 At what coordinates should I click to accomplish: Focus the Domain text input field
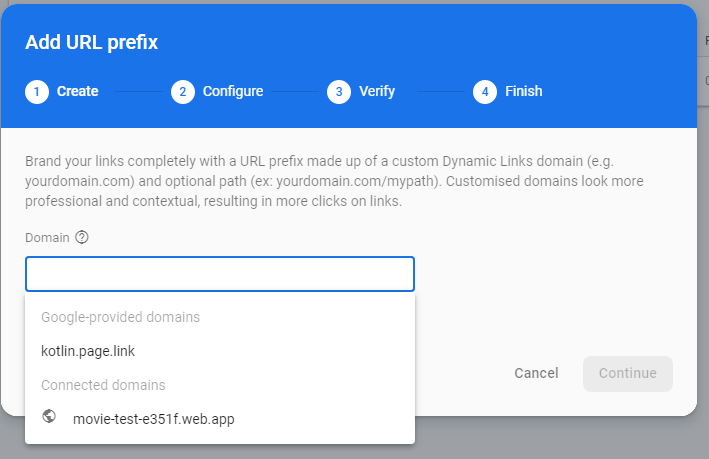point(220,274)
